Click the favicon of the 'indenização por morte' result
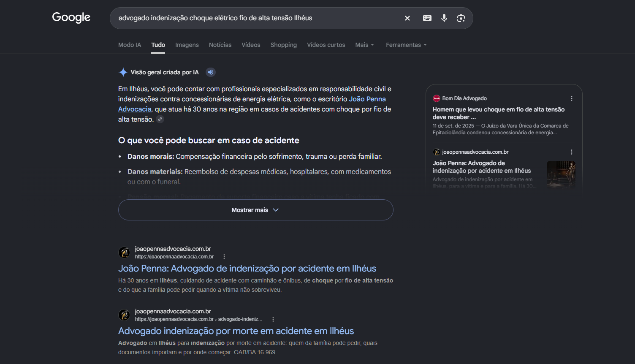 coord(124,315)
